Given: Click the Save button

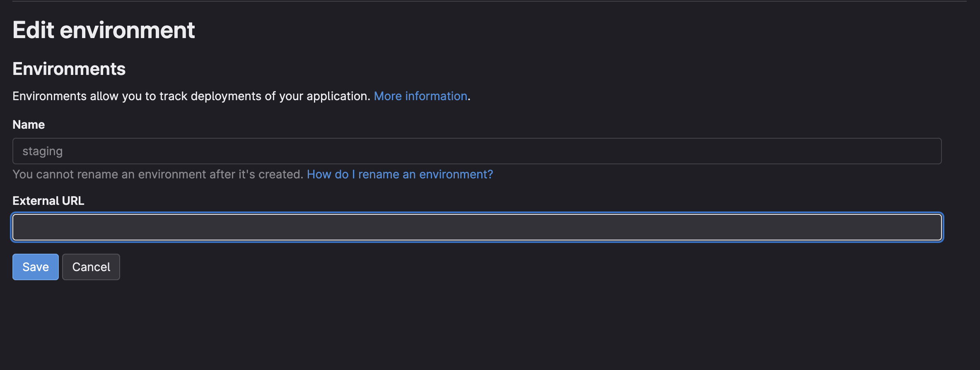Looking at the screenshot, I should (x=36, y=267).
